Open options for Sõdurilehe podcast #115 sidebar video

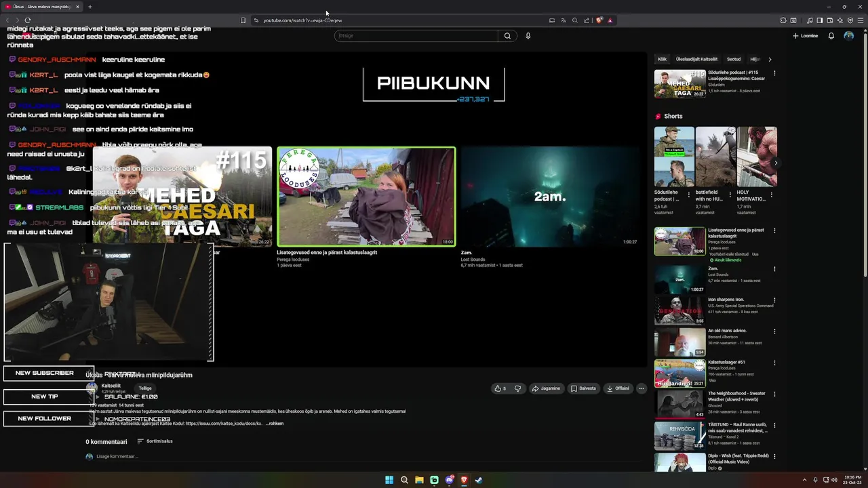[775, 73]
